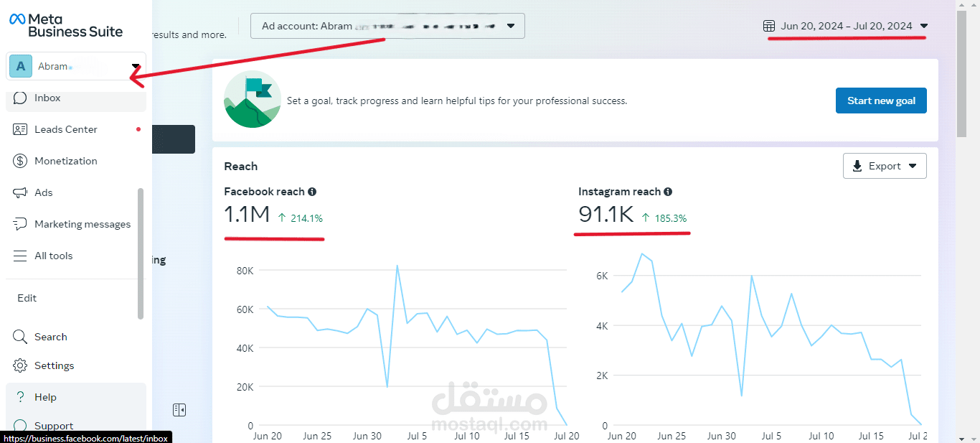
Task: Click the Facebook reach info icon
Action: 312,192
